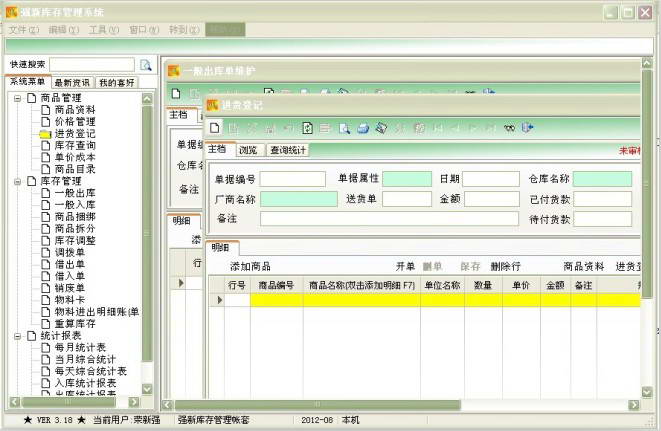Click the exit door icon in 进货登记 toolbar
Viewport: 661px width, 431px height.
pyautogui.click(x=527, y=127)
